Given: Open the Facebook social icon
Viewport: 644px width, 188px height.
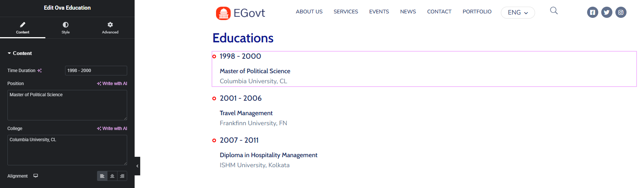Looking at the screenshot, I should point(593,12).
